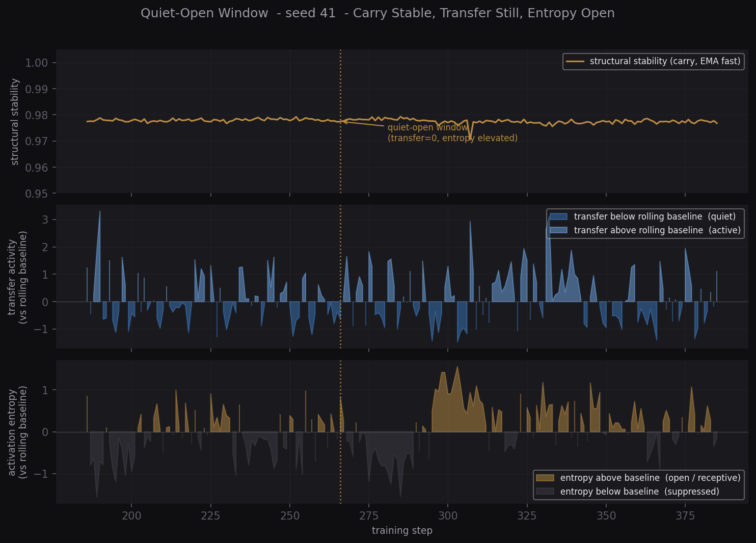This screenshot has height=543, width=756.
Task: Click the active transfer legend swatch
Action: (x=558, y=230)
